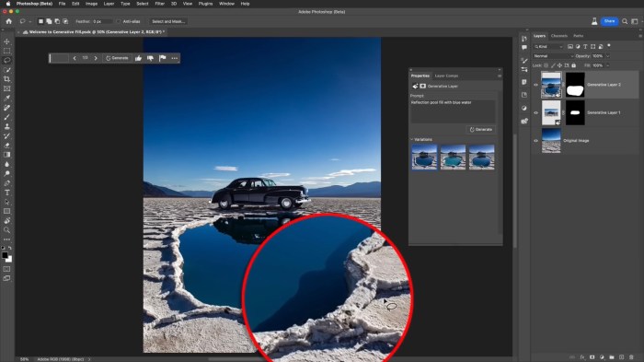Toggle Lock transparent pixels icon
Screen dimensions: 644x362
546,65
